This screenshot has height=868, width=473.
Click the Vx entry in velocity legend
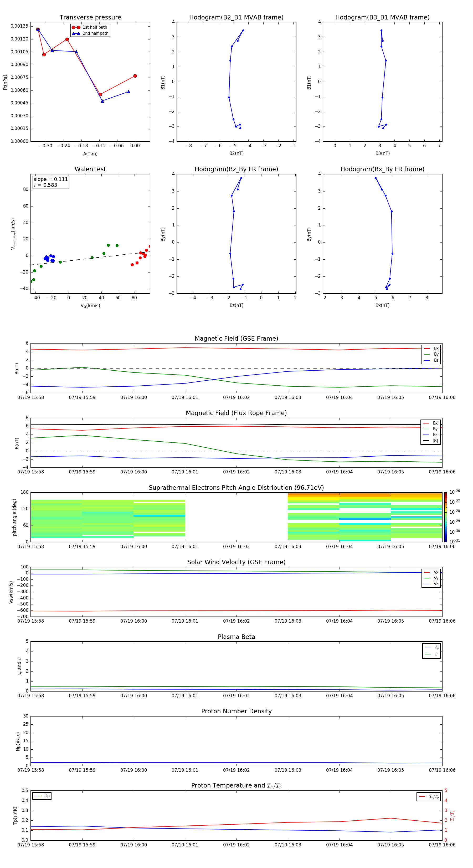point(431,572)
